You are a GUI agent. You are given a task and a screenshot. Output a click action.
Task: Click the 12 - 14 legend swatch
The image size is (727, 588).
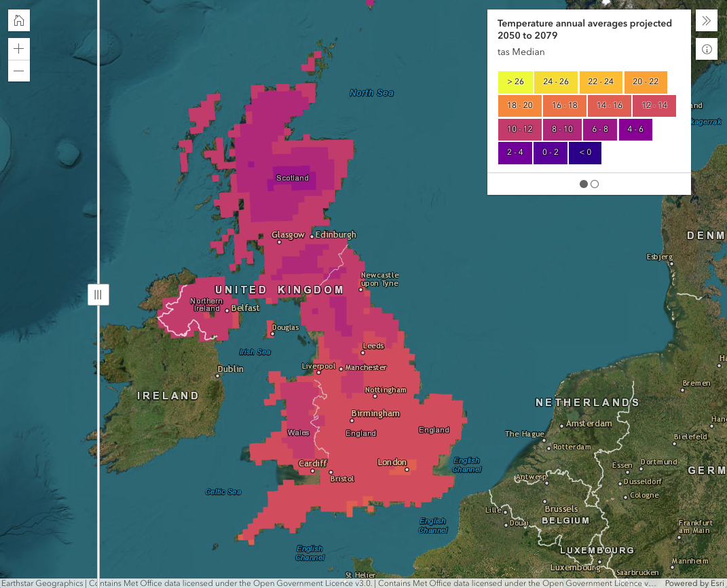coord(654,106)
